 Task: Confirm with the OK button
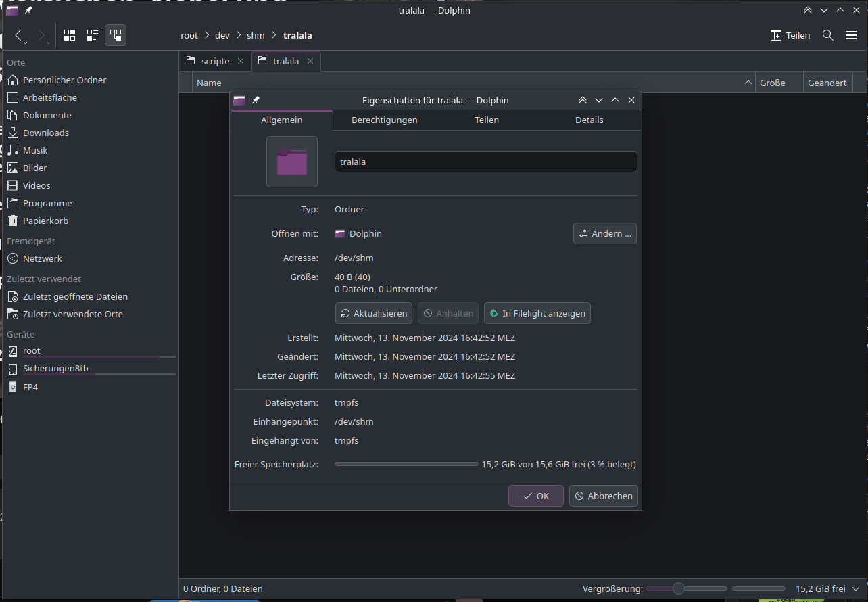[536, 496]
